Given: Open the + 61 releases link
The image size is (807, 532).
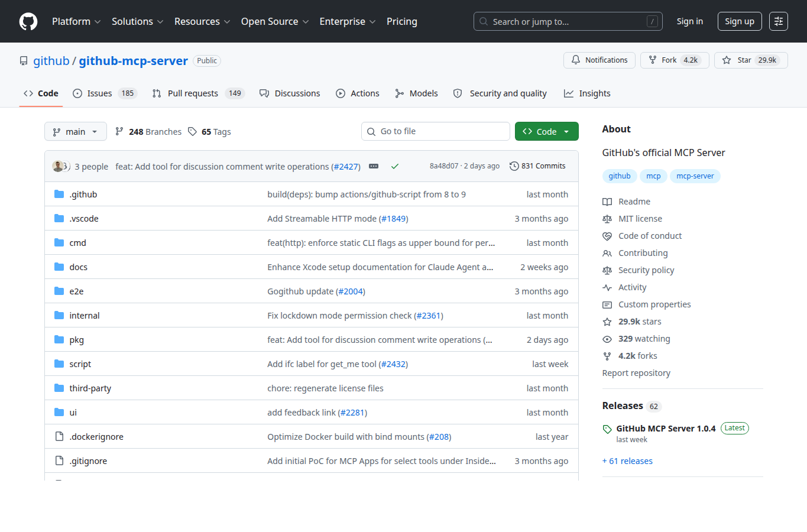Looking at the screenshot, I should tap(627, 461).
